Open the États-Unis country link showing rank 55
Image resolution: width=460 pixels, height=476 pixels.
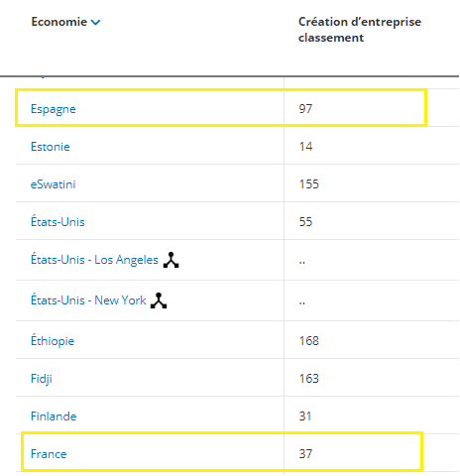point(57,222)
